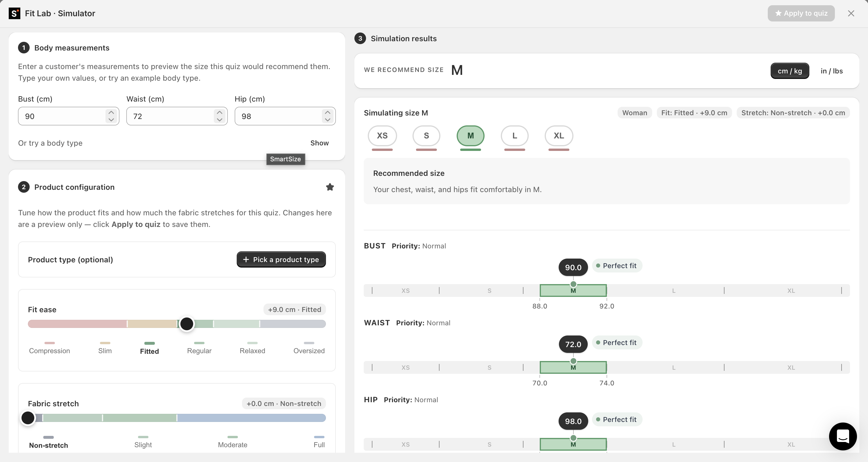Show the body type examples
The height and width of the screenshot is (462, 868).
point(320,143)
